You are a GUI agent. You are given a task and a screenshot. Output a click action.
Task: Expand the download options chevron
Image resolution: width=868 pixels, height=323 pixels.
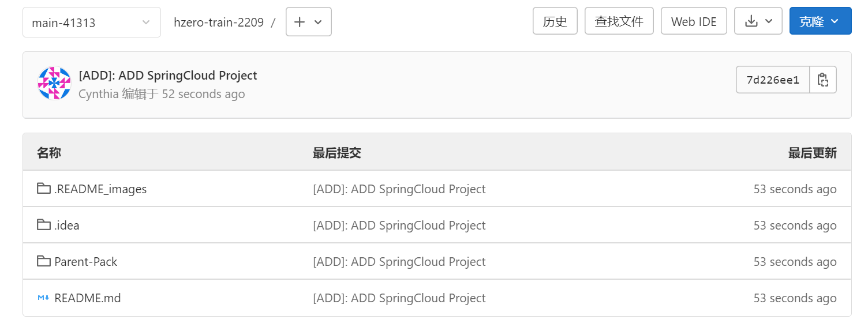[769, 21]
